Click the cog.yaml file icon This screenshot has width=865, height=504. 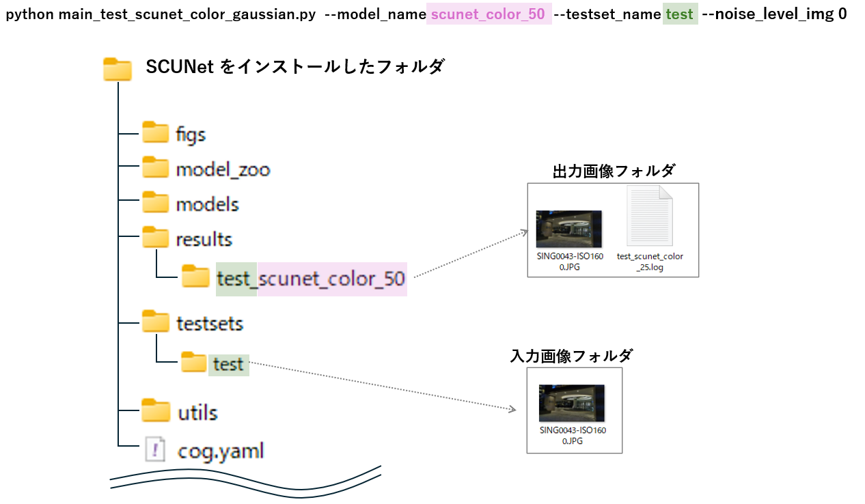point(156,449)
